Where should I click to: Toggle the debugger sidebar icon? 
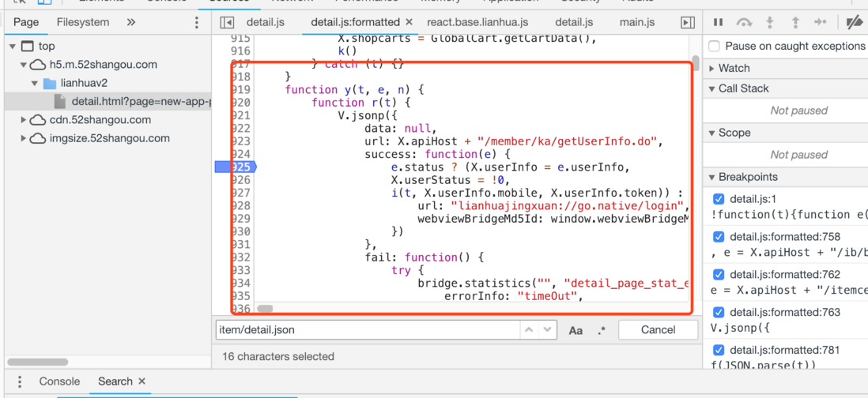click(x=687, y=23)
